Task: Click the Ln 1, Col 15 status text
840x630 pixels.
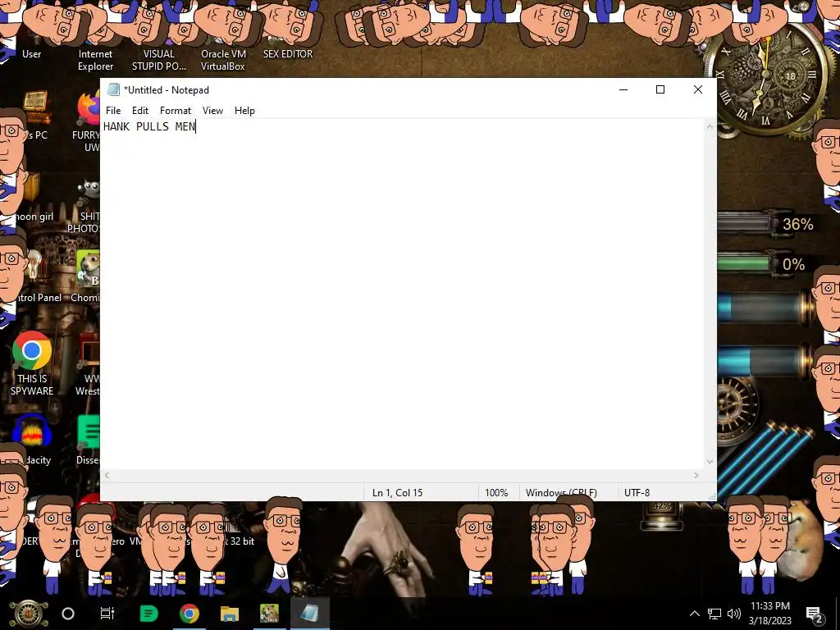Action: (398, 492)
